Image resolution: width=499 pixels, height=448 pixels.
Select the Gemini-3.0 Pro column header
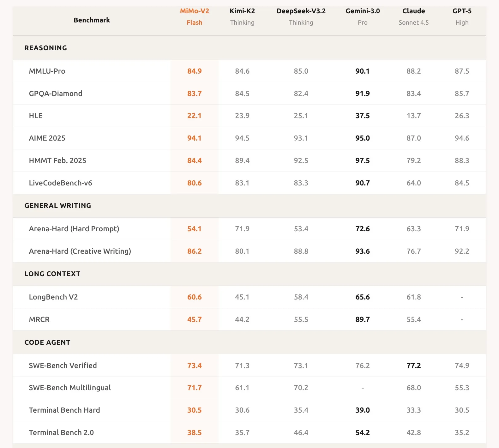click(x=363, y=17)
